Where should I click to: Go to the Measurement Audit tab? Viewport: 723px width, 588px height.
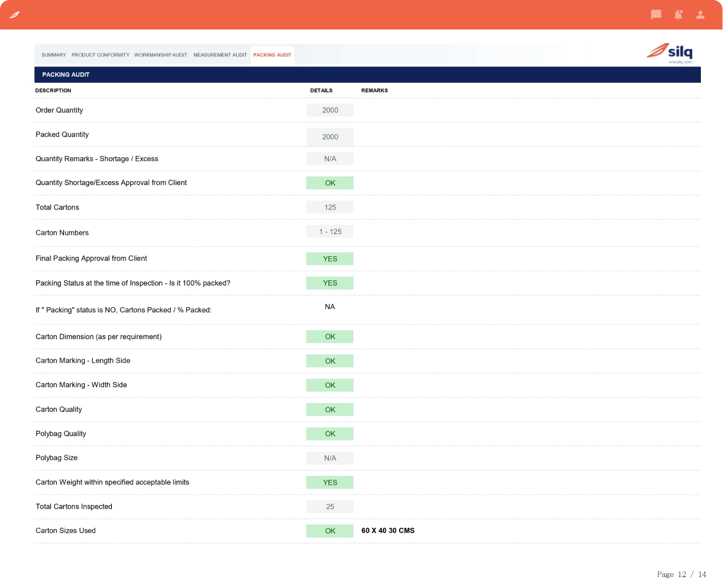click(x=220, y=55)
